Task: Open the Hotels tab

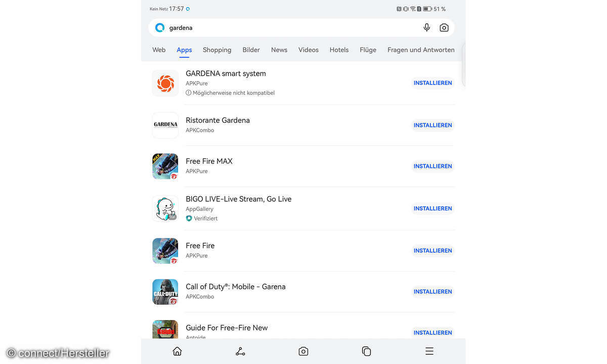Action: (339, 50)
